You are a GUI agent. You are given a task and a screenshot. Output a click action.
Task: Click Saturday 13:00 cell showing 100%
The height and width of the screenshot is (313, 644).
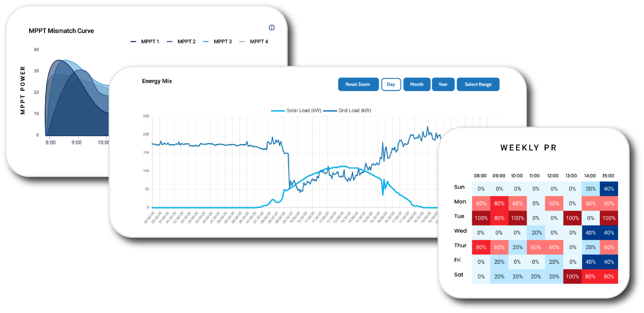coord(572,276)
